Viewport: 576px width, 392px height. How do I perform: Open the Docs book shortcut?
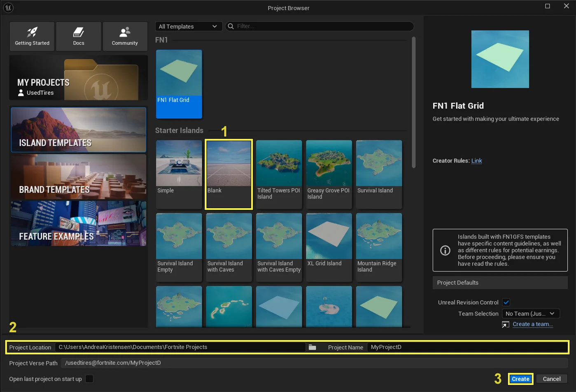pyautogui.click(x=79, y=36)
